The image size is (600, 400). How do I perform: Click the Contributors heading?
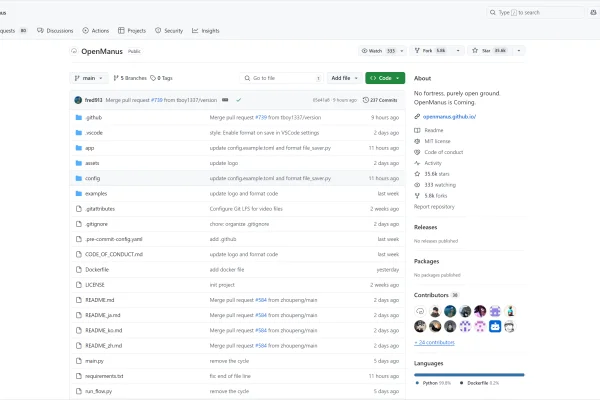[431, 295]
